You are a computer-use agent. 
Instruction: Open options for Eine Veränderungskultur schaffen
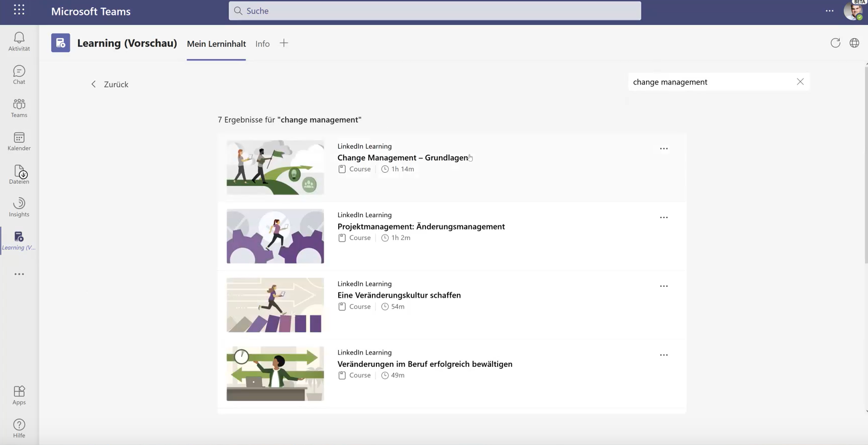[x=664, y=286]
